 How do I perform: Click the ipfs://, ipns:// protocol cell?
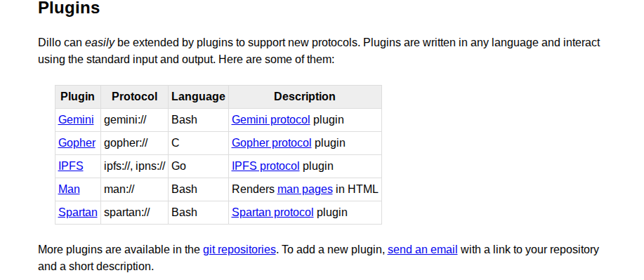[x=134, y=166]
